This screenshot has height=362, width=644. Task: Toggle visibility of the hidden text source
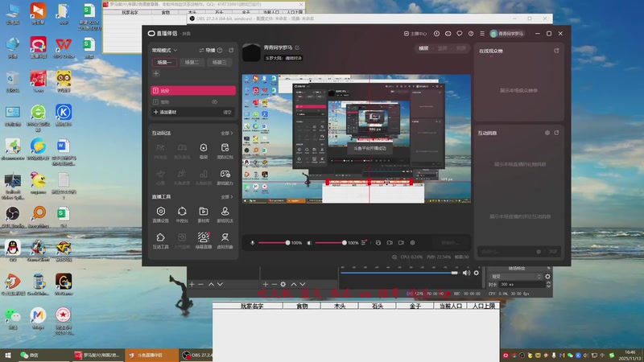click(x=214, y=102)
